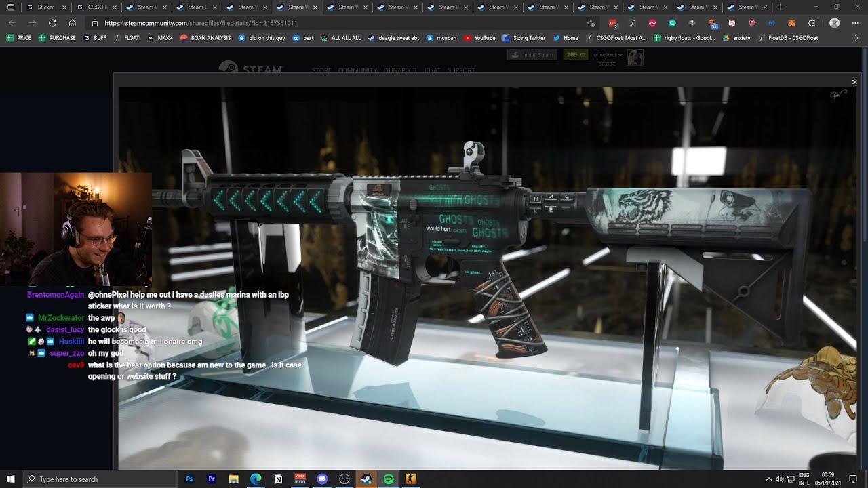Open the BGAN ANALYSIS bookmark
Screen dimensions: 868x488
(205, 38)
